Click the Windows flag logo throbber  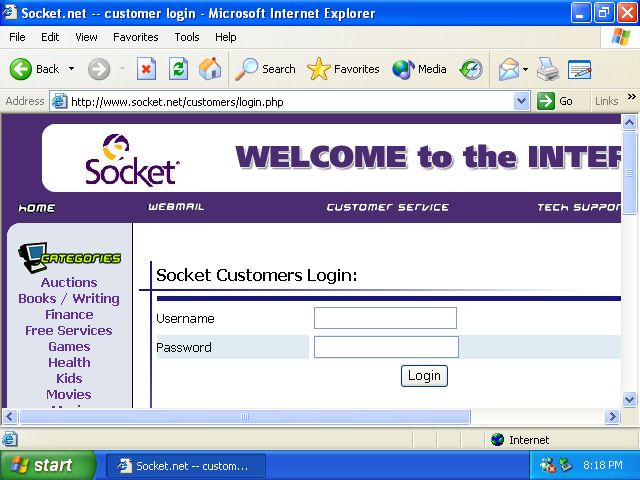pyautogui.click(x=621, y=37)
